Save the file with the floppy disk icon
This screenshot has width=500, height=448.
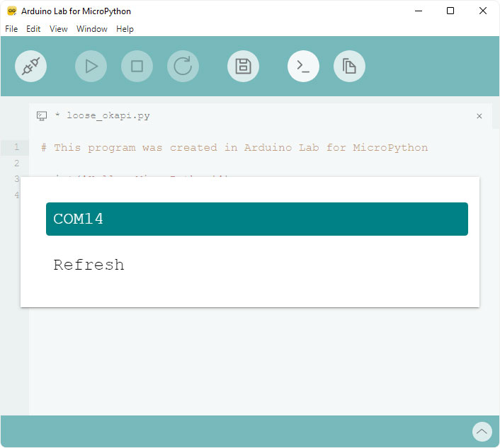pyautogui.click(x=243, y=67)
